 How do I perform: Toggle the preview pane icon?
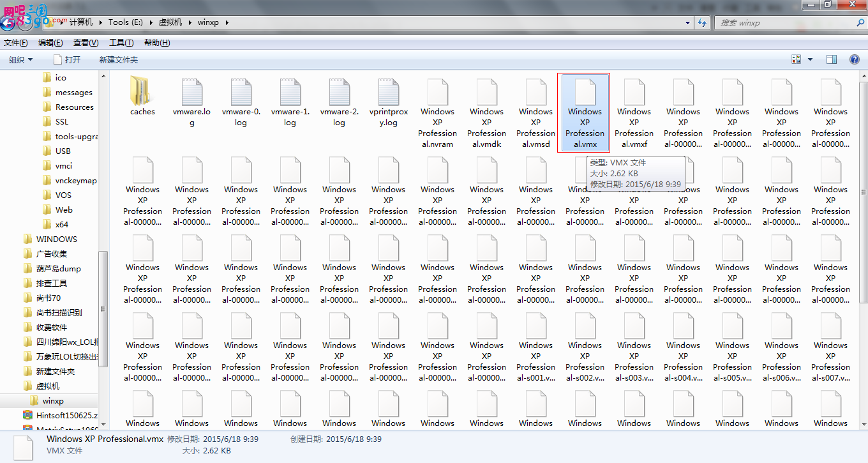click(832, 59)
